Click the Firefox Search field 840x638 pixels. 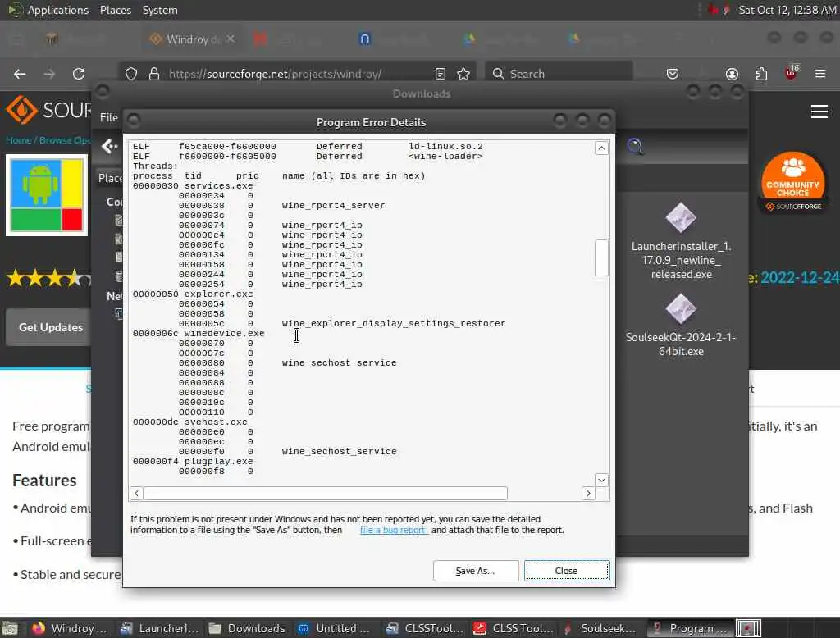click(x=559, y=74)
